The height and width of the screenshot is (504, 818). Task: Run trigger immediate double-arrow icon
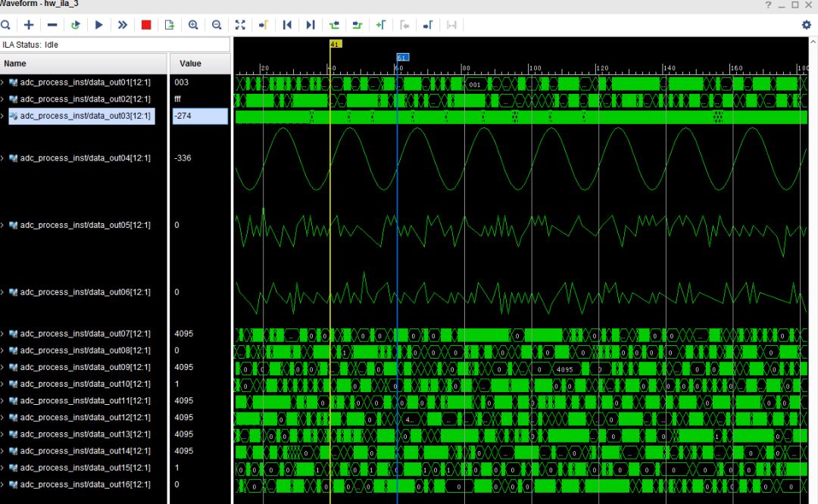(123, 25)
